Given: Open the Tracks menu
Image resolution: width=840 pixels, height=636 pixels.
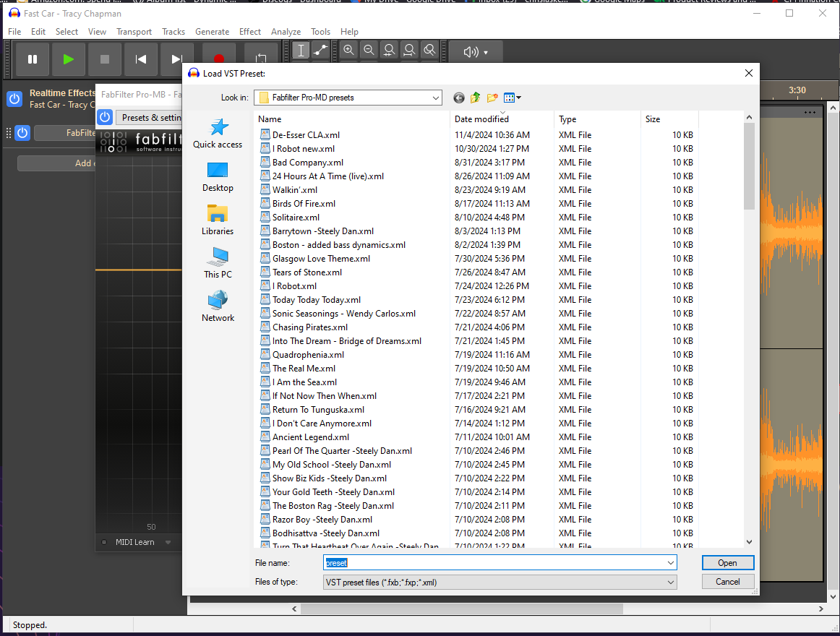Looking at the screenshot, I should tap(173, 32).
